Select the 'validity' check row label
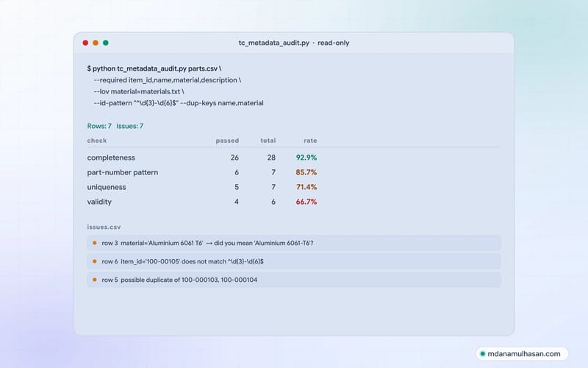This screenshot has width=588, height=368. coord(99,202)
